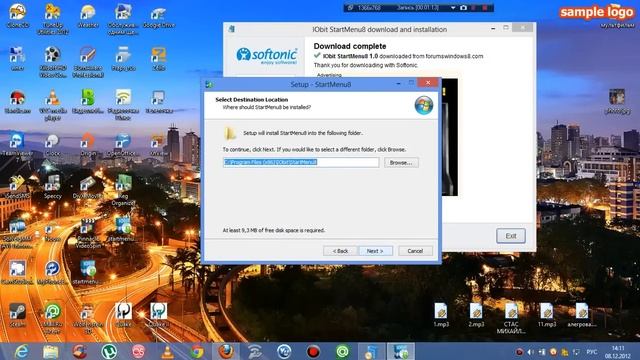Image resolution: width=640 pixels, height=360 pixels.
Task: Open the Google Drive desktop shortcut
Action: coord(158,16)
